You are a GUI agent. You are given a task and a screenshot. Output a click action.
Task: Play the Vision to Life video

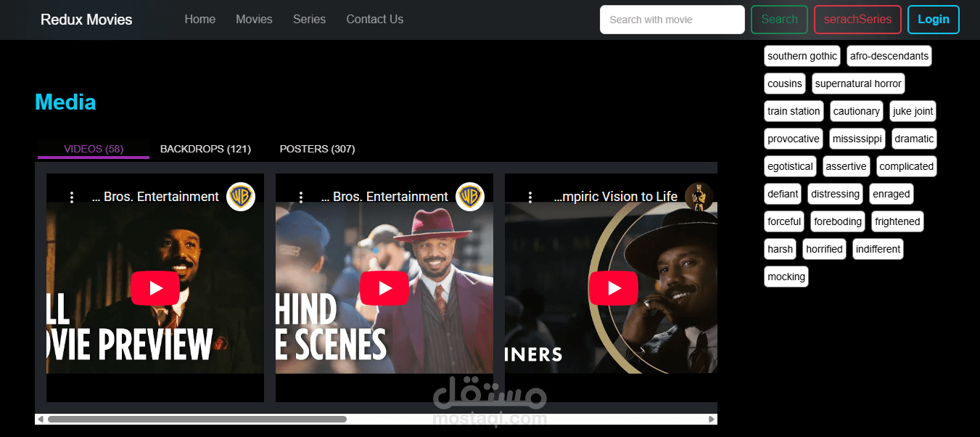614,288
